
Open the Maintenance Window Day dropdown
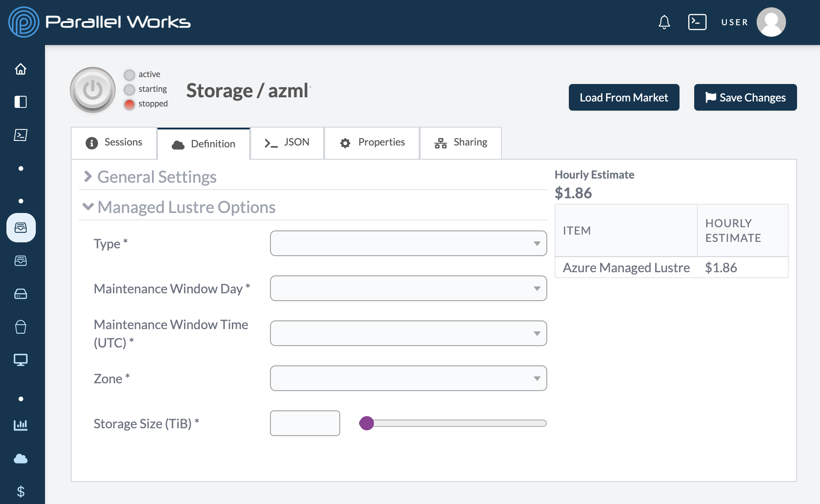coord(409,288)
